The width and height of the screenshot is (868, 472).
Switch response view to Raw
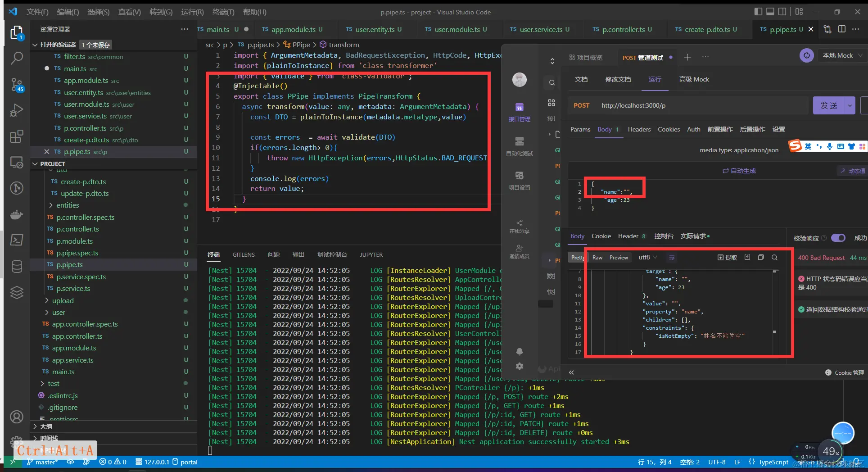[597, 258]
